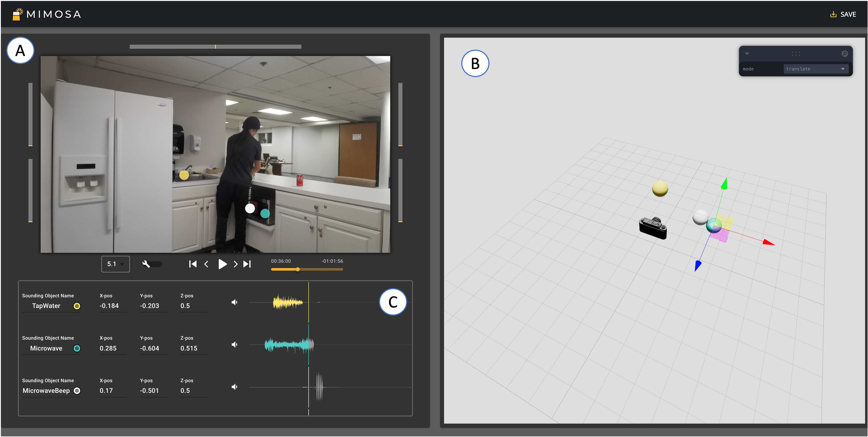Select the yellow TapWater color radio button
Screen dimensions: 868x437
point(77,306)
